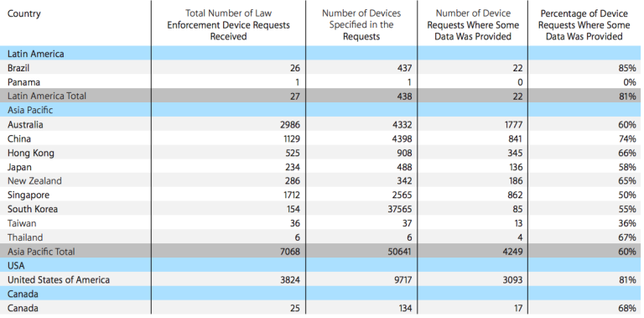Select the United States of America row
This screenshot has width=644, height=318.
point(322,279)
